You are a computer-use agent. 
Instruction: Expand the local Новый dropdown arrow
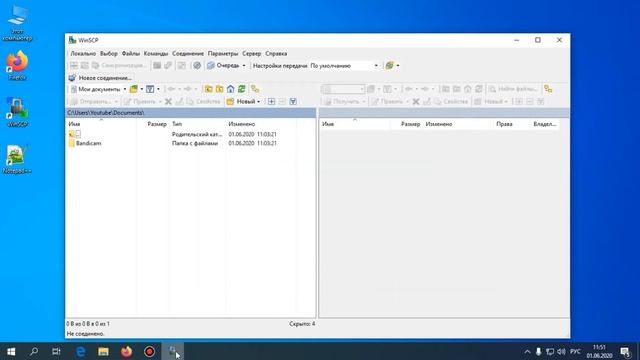pyautogui.click(x=258, y=102)
